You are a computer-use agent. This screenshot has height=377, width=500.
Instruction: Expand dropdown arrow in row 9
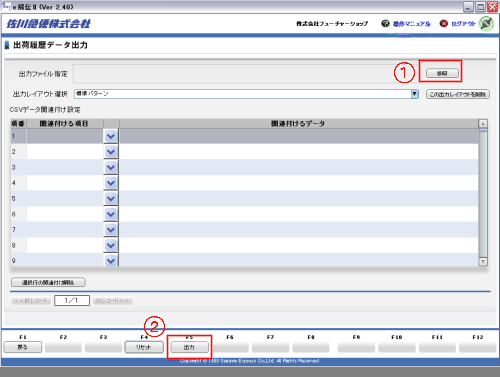111,260
